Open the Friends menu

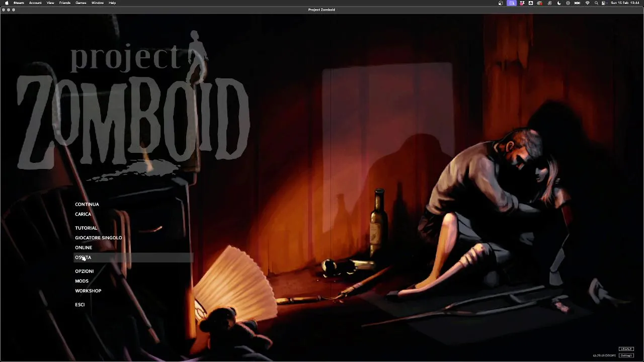pyautogui.click(x=65, y=3)
